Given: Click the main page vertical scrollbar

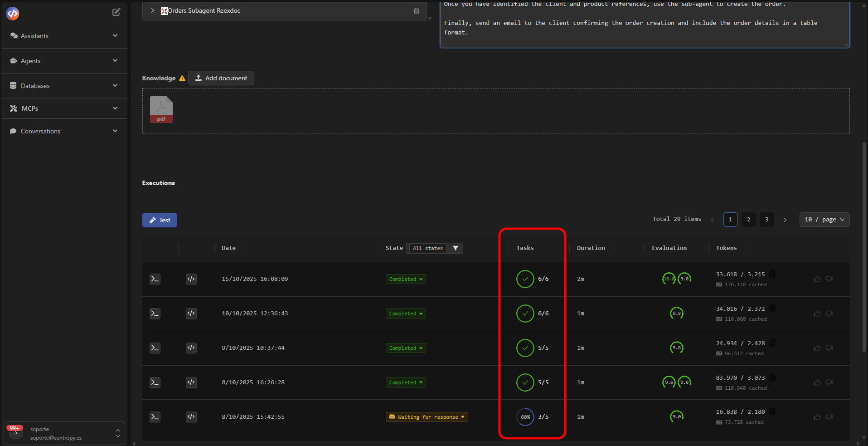Looking at the screenshot, I should point(864,247).
